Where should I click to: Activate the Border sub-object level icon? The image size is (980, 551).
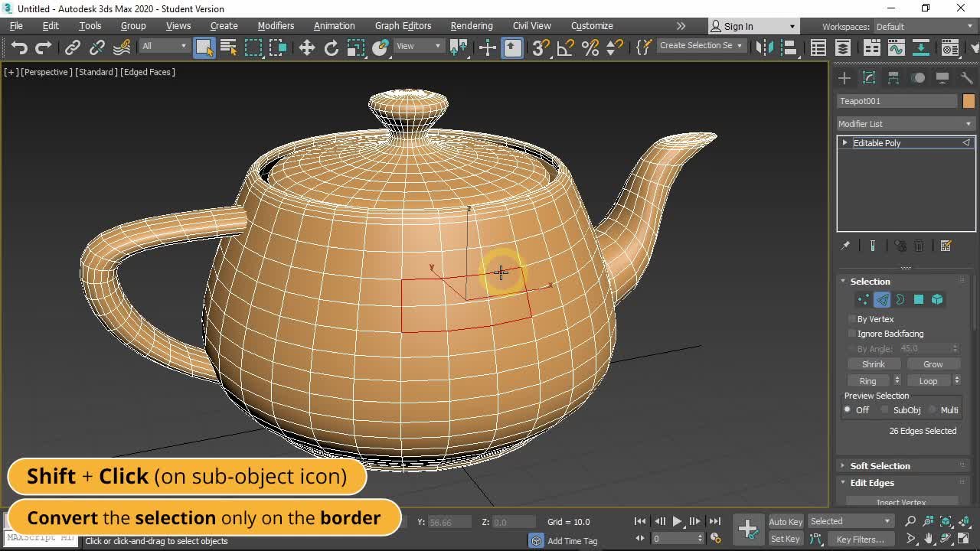coord(900,300)
